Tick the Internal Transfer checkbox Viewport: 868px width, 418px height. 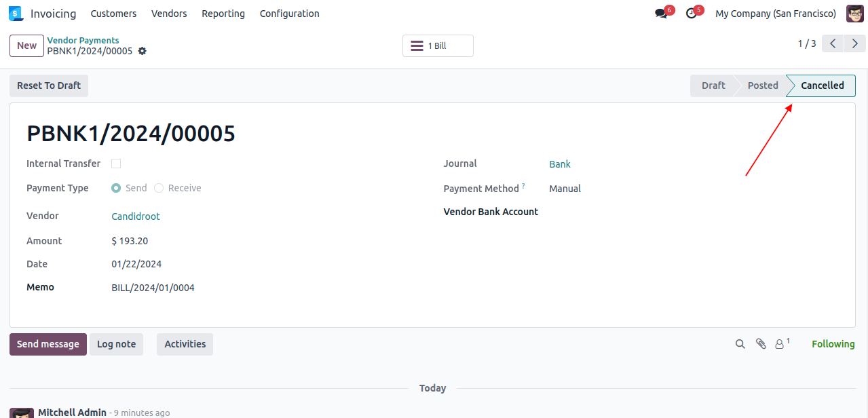[116, 164]
